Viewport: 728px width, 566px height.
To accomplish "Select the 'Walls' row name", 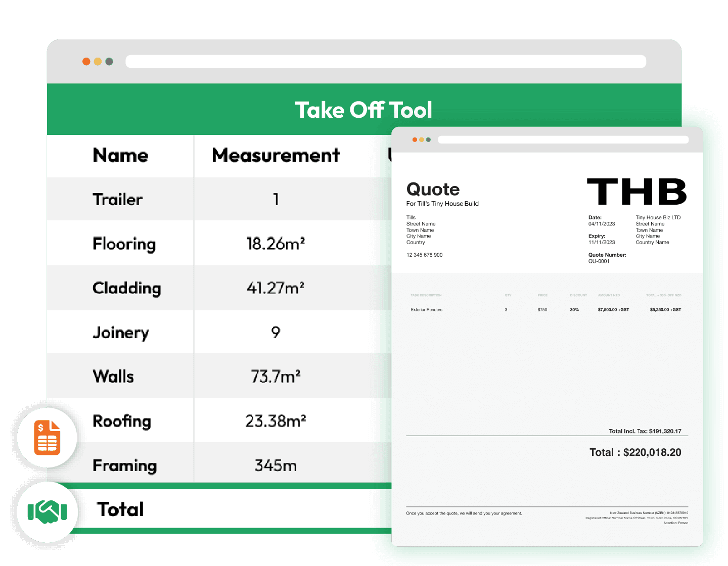I will click(x=113, y=376).
